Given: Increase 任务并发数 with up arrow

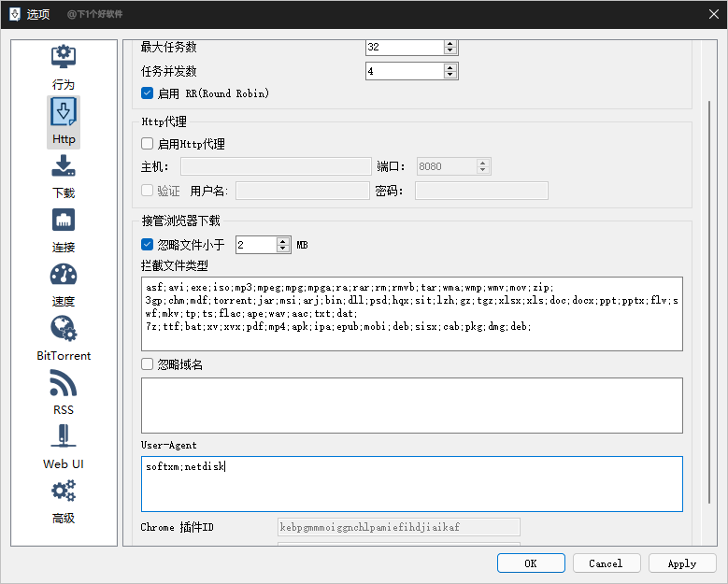Looking at the screenshot, I should click(450, 68).
